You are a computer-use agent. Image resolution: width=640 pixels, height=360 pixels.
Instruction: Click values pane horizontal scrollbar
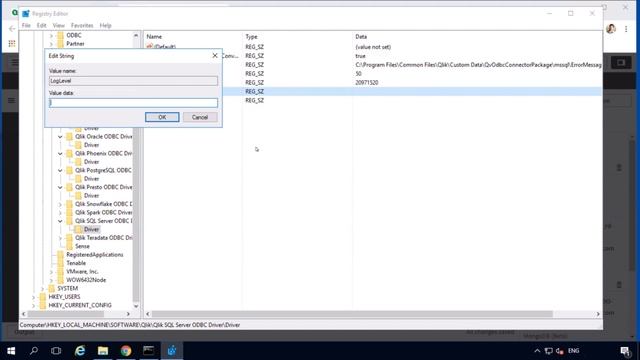[353, 314]
